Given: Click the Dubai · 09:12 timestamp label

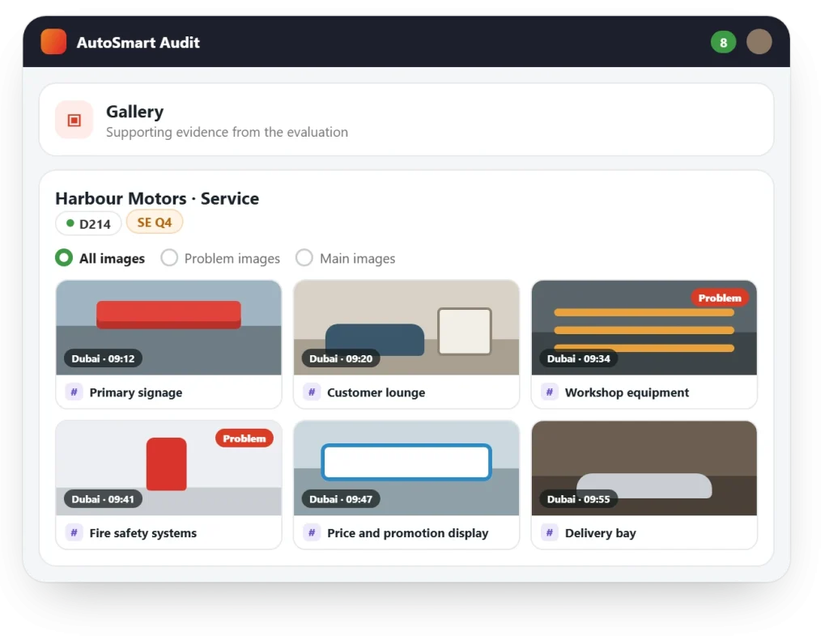Looking at the screenshot, I should click(103, 358).
